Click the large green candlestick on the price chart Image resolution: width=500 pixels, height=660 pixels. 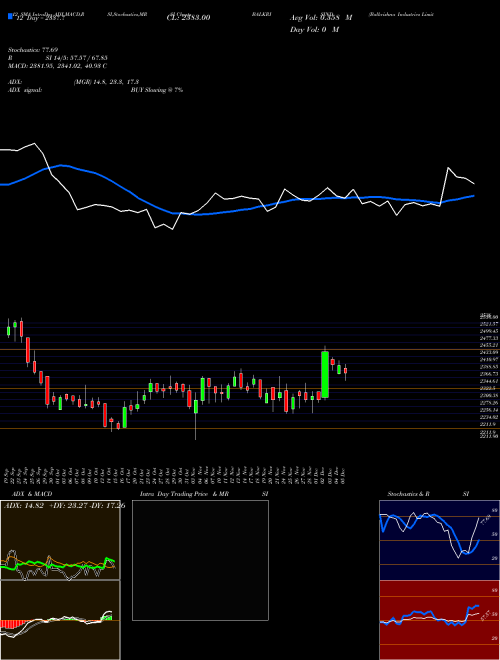tap(325, 374)
